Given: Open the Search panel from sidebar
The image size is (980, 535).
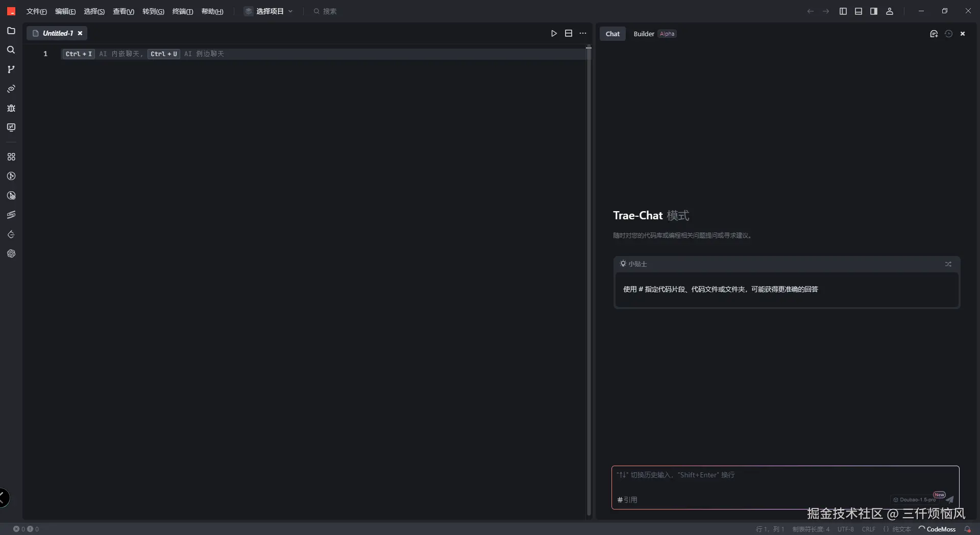Looking at the screenshot, I should pyautogui.click(x=11, y=50).
